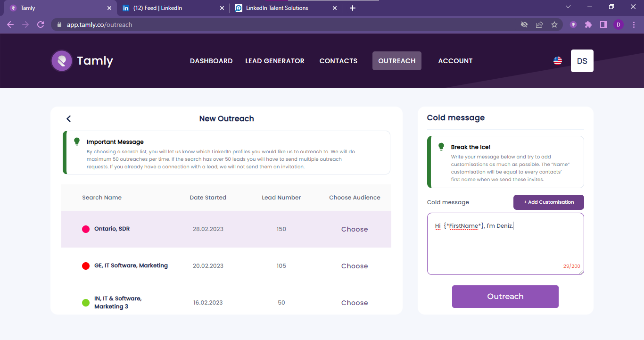Select the Tamly browser tab
Screen dimensions: 644x340
(60, 8)
